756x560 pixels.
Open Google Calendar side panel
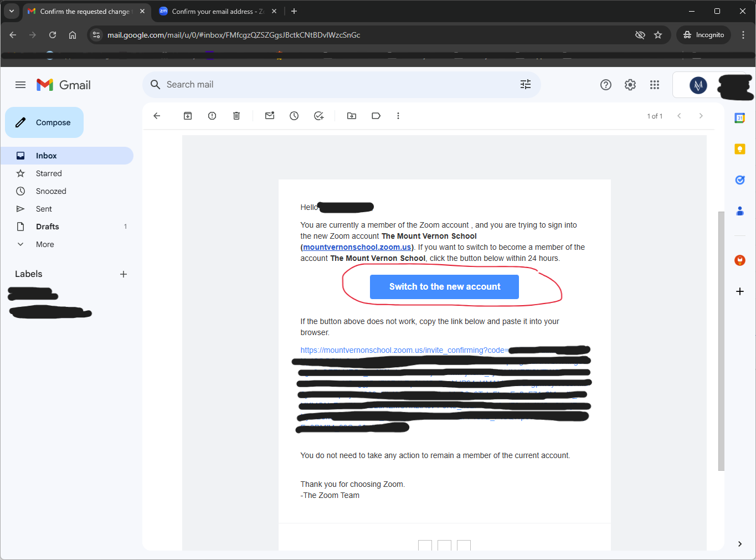pos(740,118)
